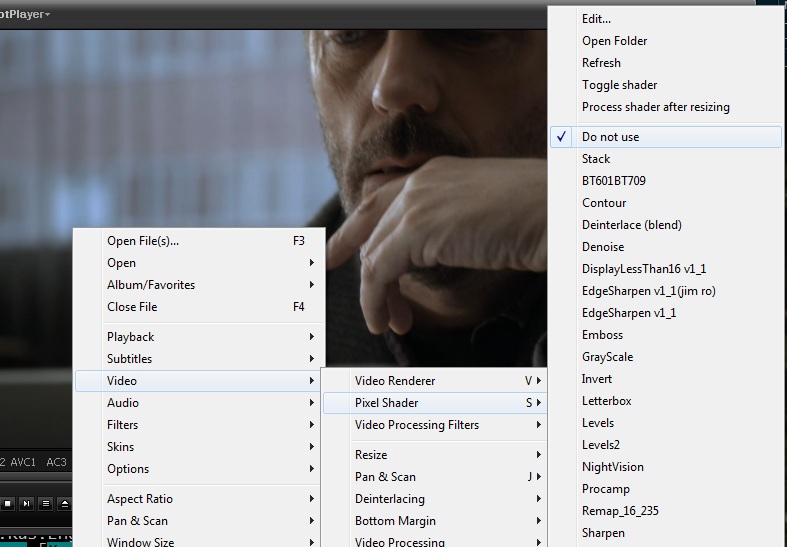Select the checked "Do not use" shader option

pos(610,137)
